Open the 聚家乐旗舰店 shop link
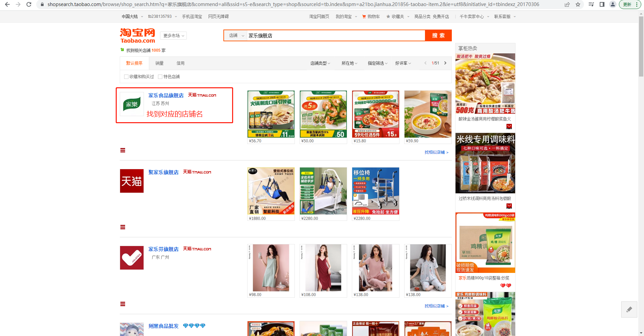The image size is (644, 336). pyautogui.click(x=163, y=172)
